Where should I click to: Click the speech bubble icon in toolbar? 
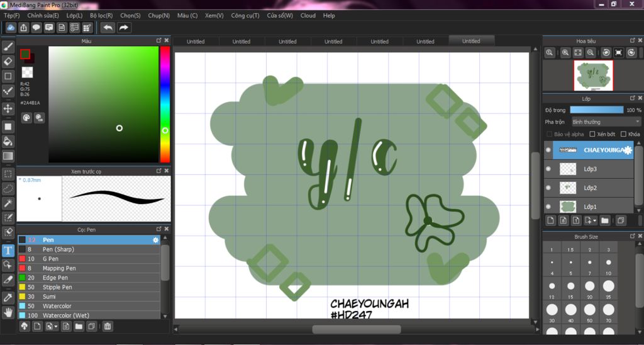point(36,28)
